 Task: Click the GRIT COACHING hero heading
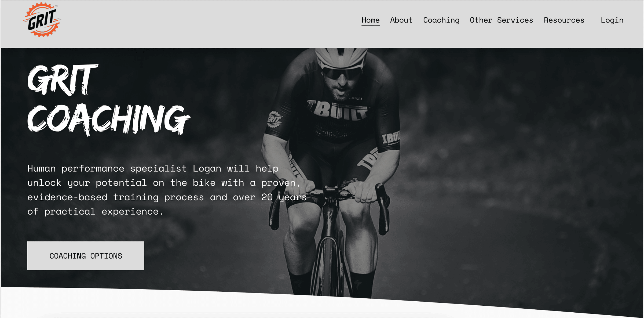point(109,99)
